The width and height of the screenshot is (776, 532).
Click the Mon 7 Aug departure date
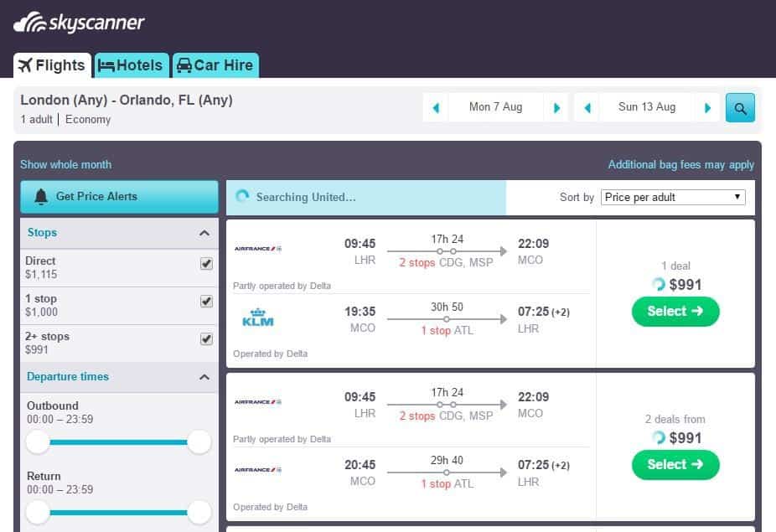tap(496, 107)
